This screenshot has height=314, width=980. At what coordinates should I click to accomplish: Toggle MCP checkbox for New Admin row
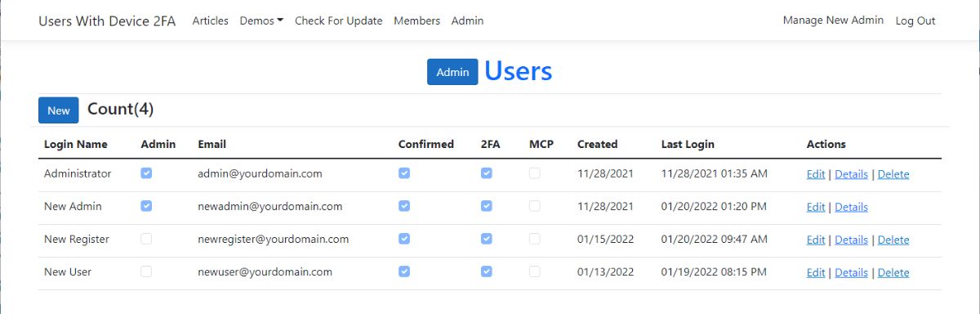tap(535, 206)
